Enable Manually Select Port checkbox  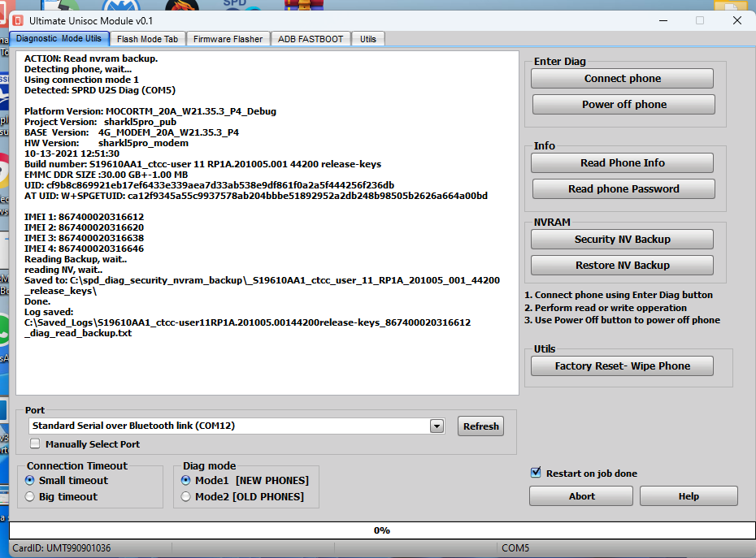coord(35,444)
